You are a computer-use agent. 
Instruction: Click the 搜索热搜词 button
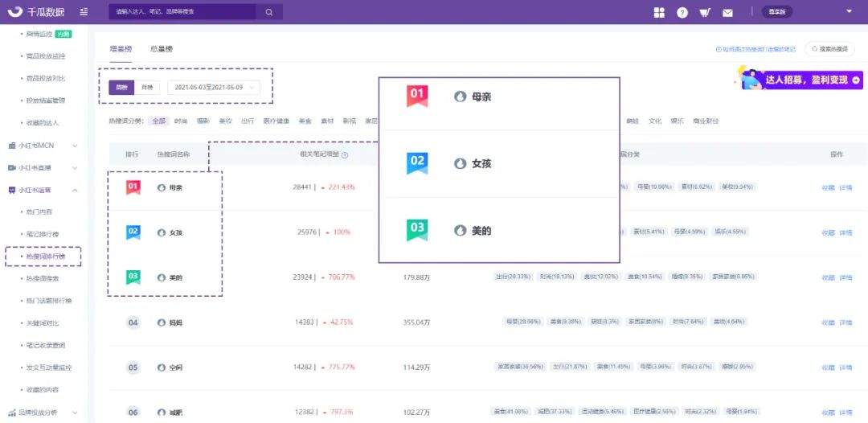829,49
